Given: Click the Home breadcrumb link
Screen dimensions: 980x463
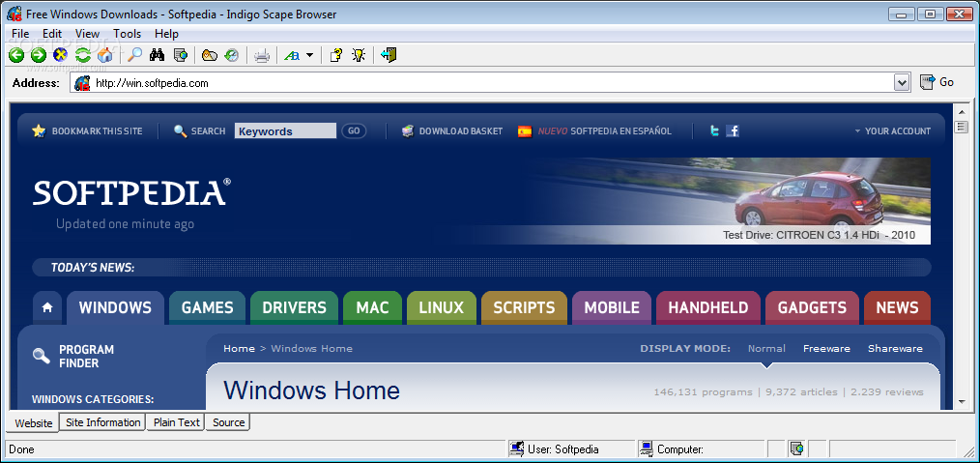Looking at the screenshot, I should tap(240, 349).
